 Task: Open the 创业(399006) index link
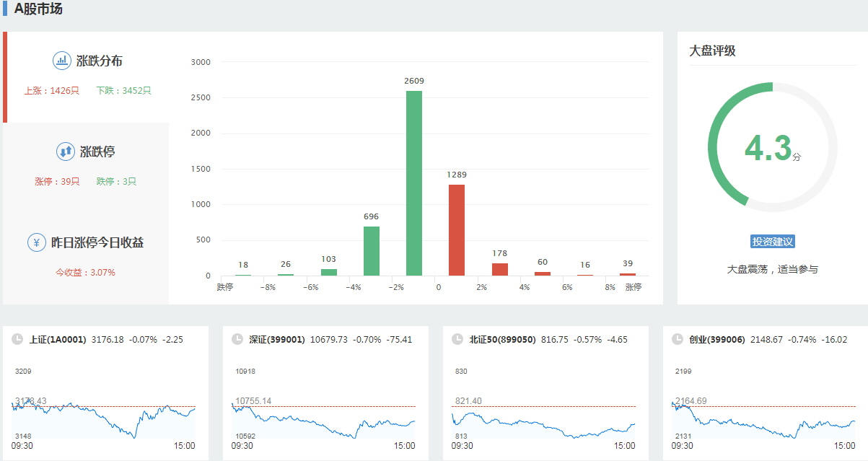tap(716, 339)
